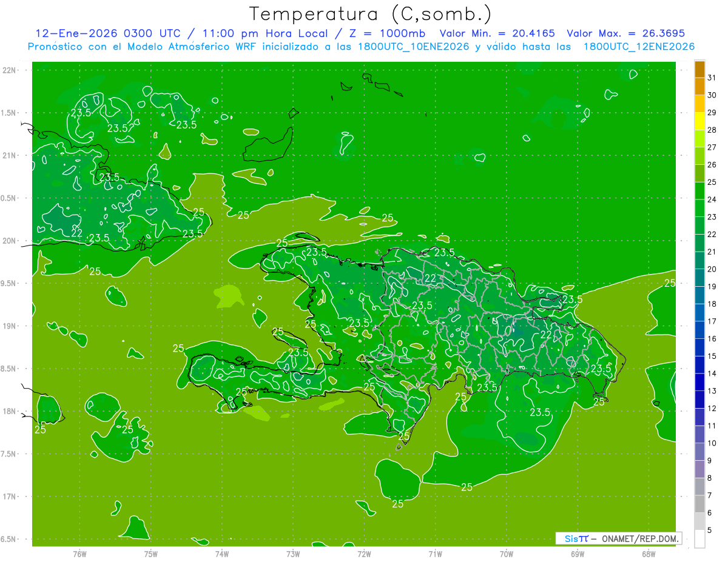
Task: Click the 71W longitude axis label
Action: click(435, 554)
